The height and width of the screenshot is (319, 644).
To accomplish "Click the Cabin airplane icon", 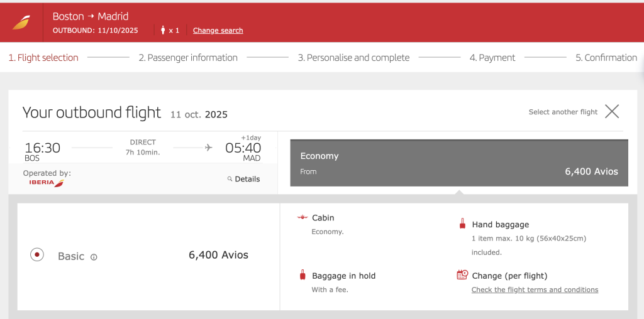I will point(303,217).
